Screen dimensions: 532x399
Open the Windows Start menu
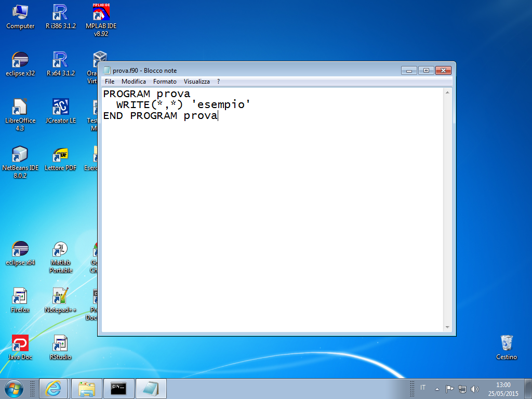pos(14,388)
